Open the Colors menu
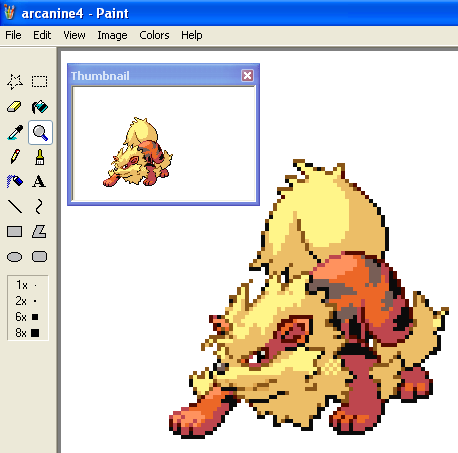458x453 pixels. [154, 35]
